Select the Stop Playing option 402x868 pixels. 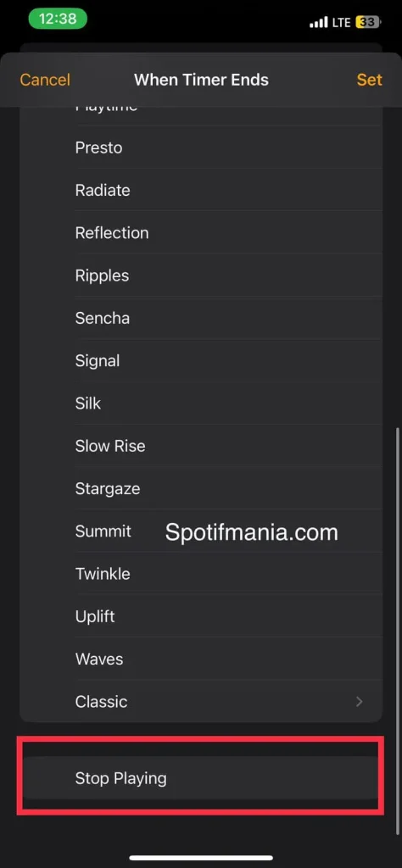pos(201,778)
